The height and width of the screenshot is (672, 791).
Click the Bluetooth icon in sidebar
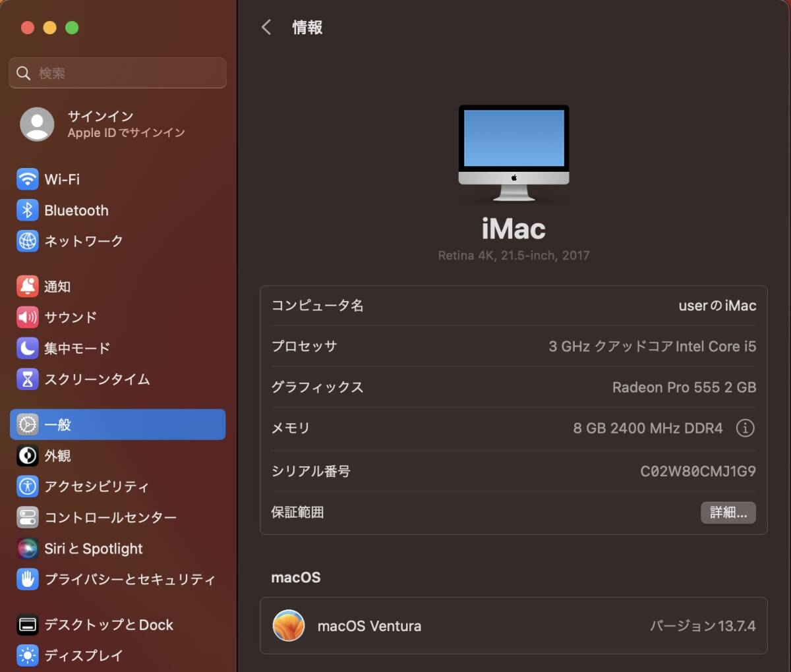click(28, 210)
